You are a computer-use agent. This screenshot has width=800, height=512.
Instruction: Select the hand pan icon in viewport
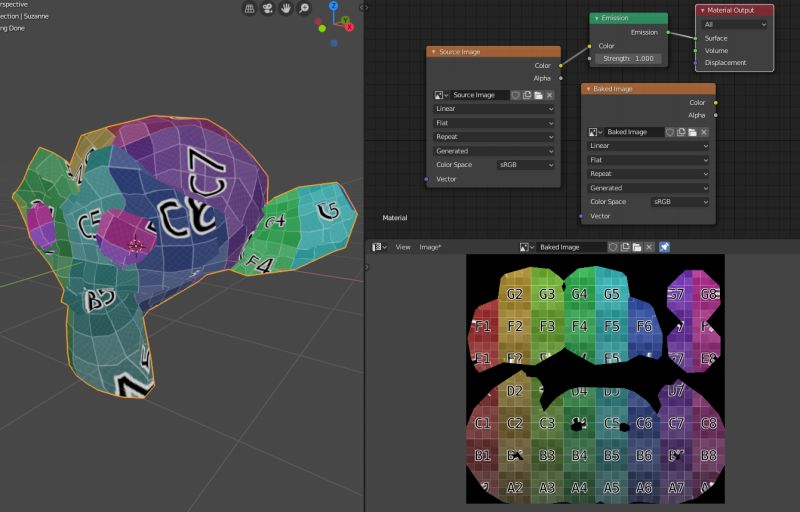(286, 9)
